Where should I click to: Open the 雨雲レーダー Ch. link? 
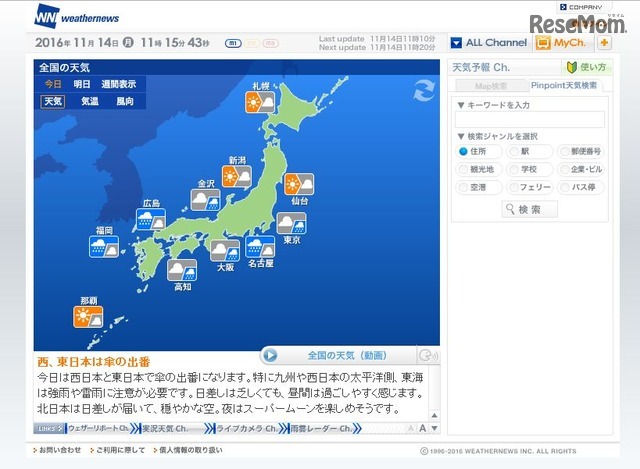click(x=321, y=429)
